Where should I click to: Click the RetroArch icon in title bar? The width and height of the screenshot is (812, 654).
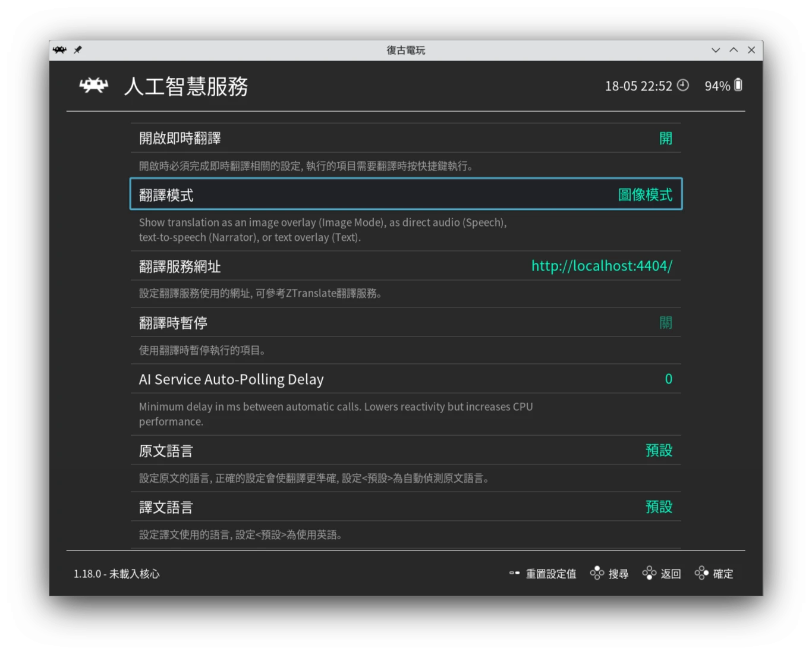59,50
